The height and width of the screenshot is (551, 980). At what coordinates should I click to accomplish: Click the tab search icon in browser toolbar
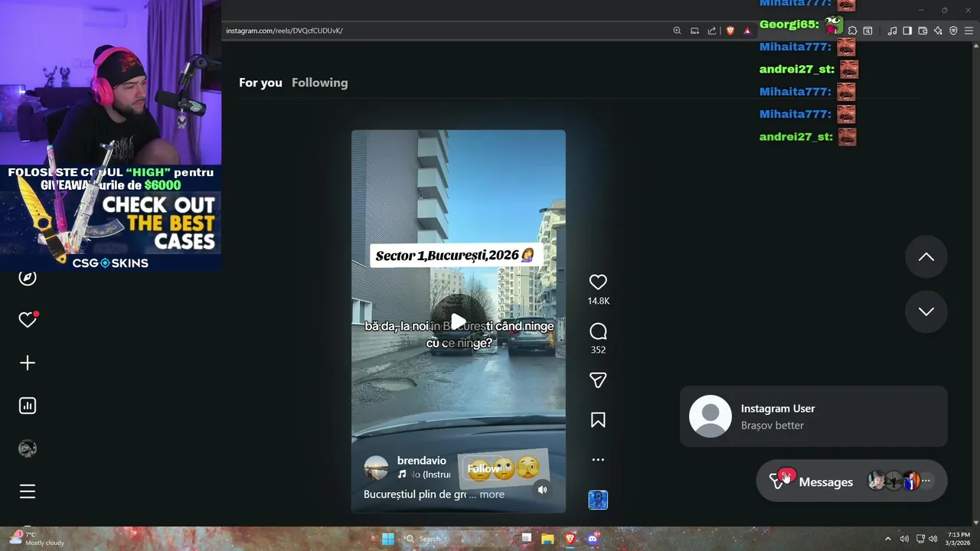[867, 31]
